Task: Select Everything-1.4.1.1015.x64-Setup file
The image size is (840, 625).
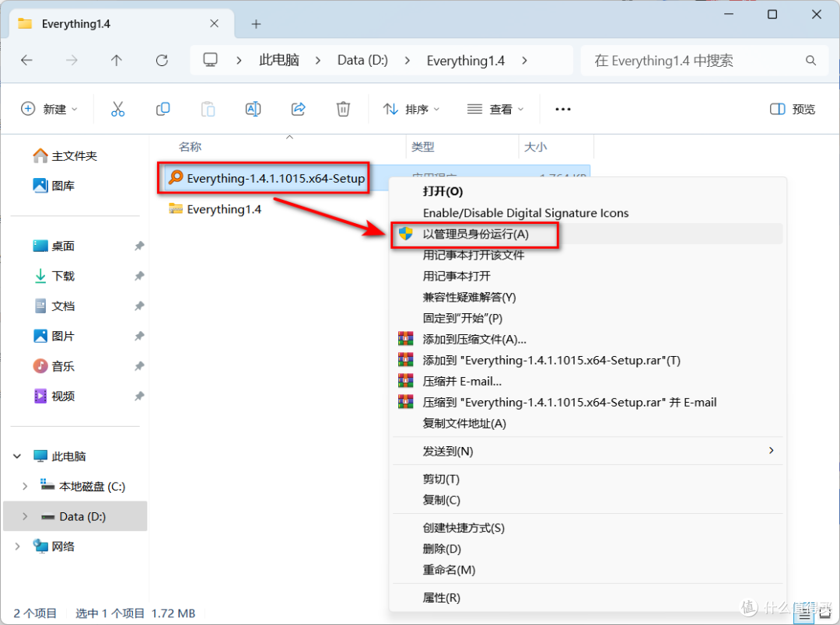Action: pos(266,178)
